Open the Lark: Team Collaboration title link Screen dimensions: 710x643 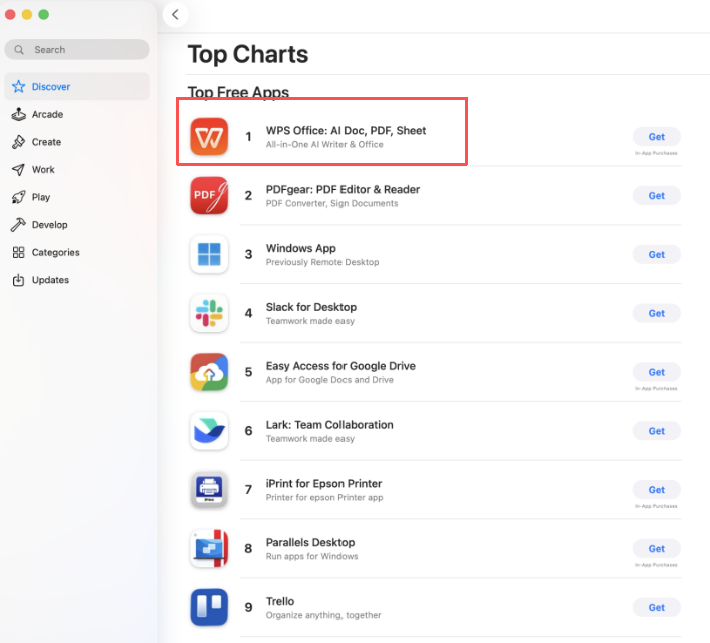329,425
